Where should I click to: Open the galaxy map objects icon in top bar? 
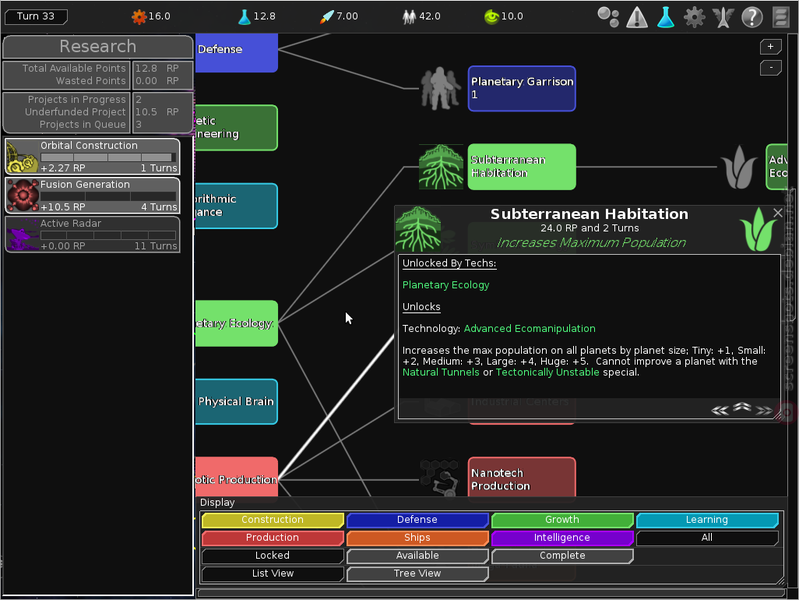[608, 17]
